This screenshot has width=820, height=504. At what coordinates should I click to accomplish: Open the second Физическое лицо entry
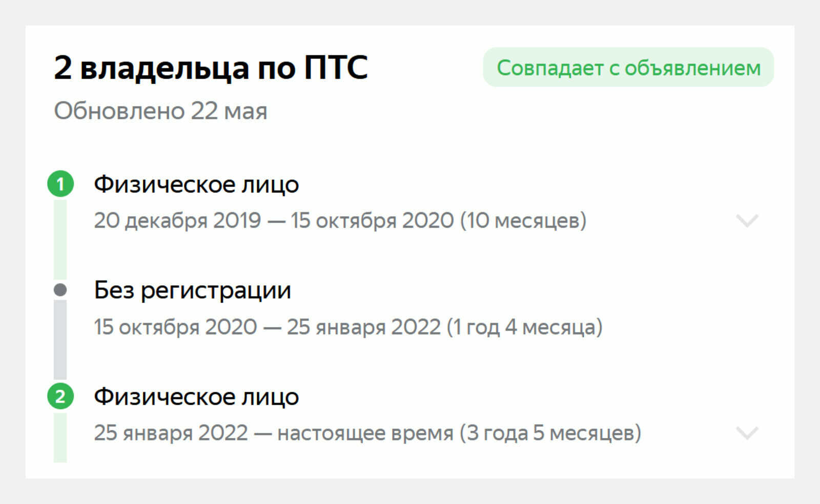pyautogui.click(x=196, y=397)
